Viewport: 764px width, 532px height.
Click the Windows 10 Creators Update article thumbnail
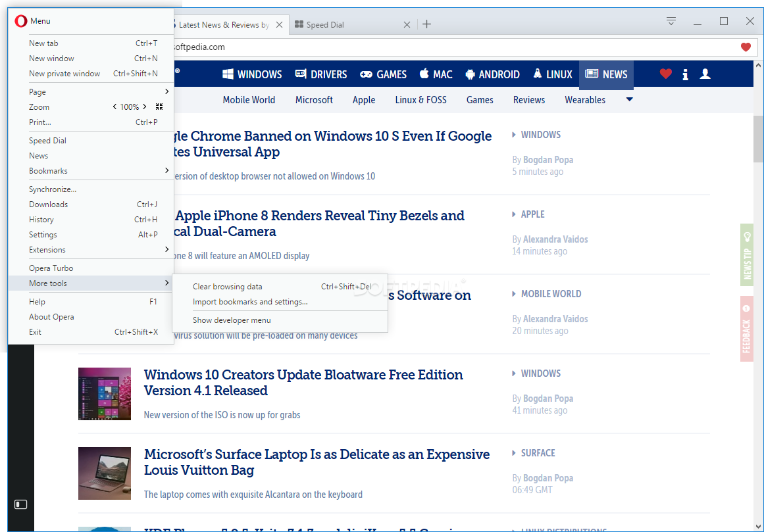click(x=105, y=394)
